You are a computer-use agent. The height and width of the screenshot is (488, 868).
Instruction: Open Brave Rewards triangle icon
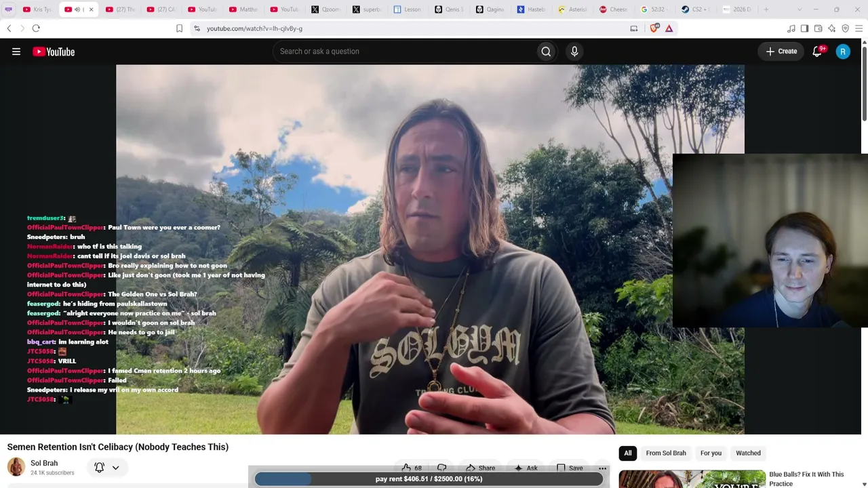669,28
